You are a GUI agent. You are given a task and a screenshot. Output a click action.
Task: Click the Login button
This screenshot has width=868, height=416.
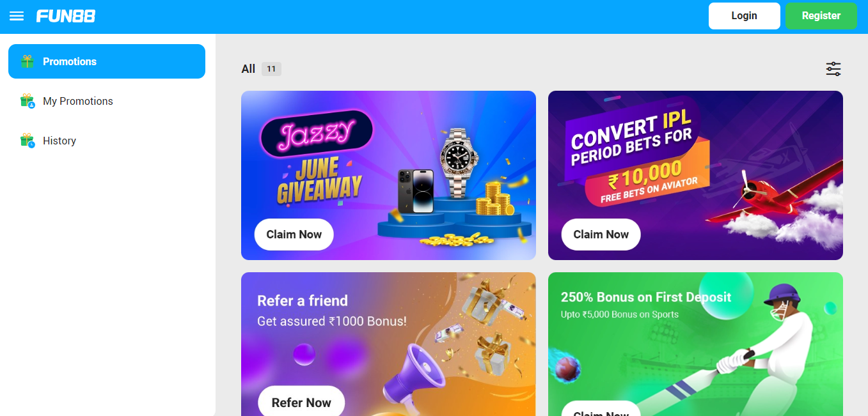coord(745,16)
